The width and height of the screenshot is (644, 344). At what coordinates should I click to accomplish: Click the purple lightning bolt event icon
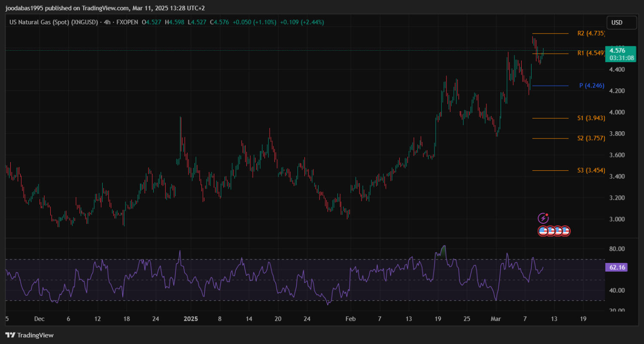point(543,218)
